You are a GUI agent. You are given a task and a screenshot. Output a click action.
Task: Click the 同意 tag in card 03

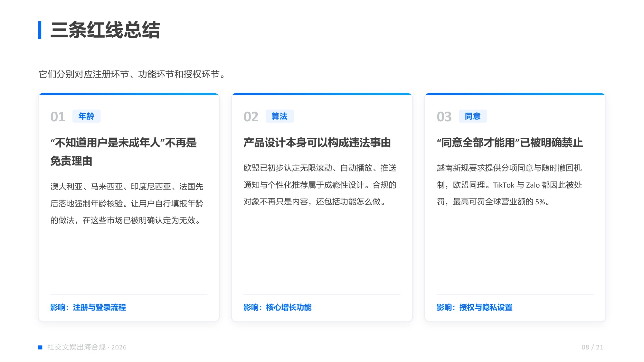click(473, 116)
